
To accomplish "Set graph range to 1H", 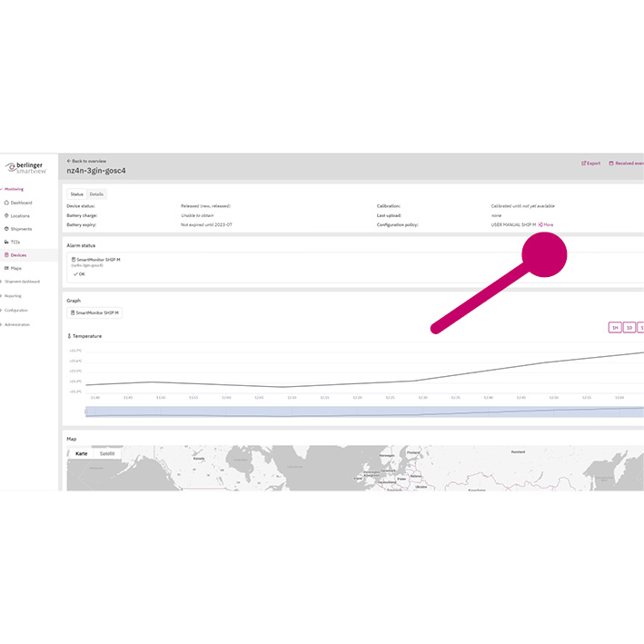I will tap(615, 328).
